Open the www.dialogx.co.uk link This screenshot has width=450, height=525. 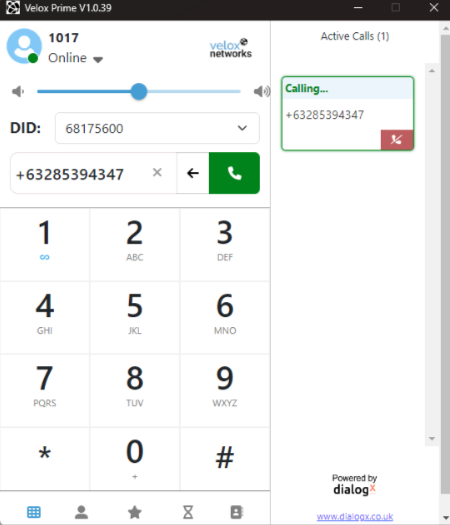tap(355, 517)
